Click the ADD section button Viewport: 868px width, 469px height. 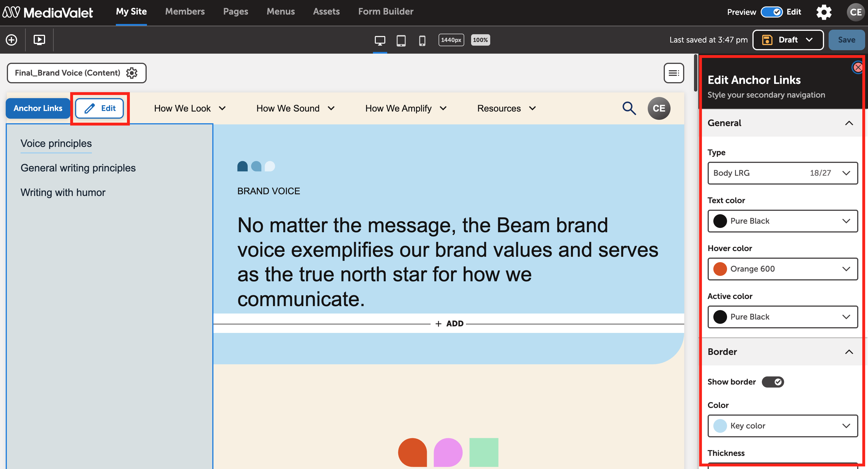(449, 324)
